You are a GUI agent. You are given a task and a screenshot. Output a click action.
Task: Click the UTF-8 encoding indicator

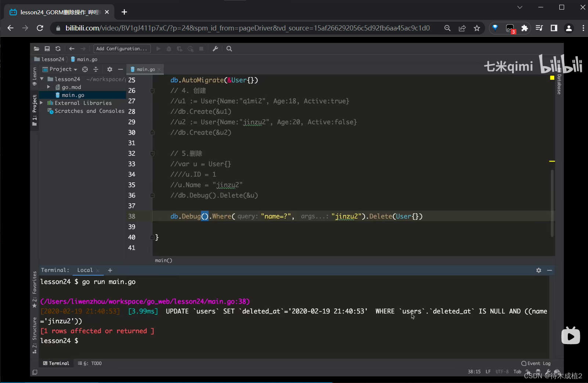pyautogui.click(x=502, y=372)
